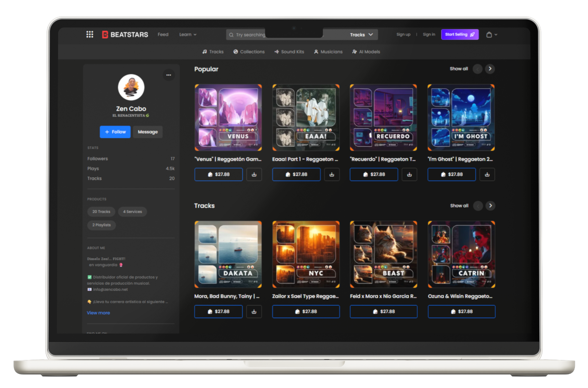Follow Zen Cabo
The width and height of the screenshot is (588, 388).
115,132
